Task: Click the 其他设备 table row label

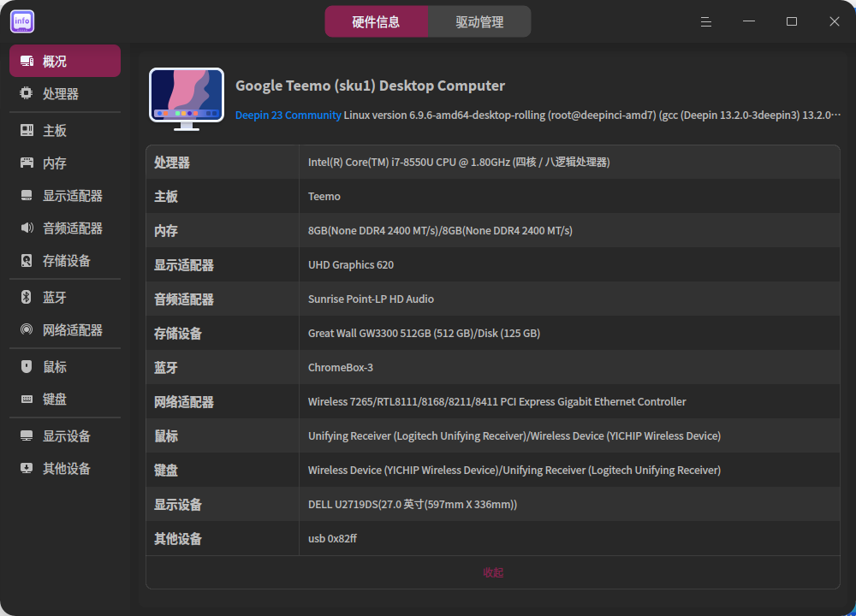Action: tap(178, 539)
